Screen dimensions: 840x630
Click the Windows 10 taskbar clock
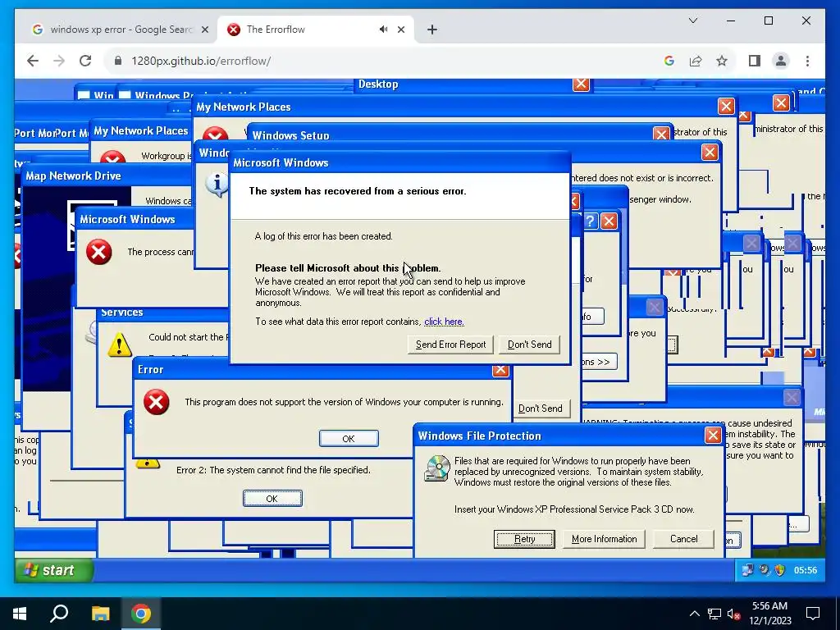point(769,614)
